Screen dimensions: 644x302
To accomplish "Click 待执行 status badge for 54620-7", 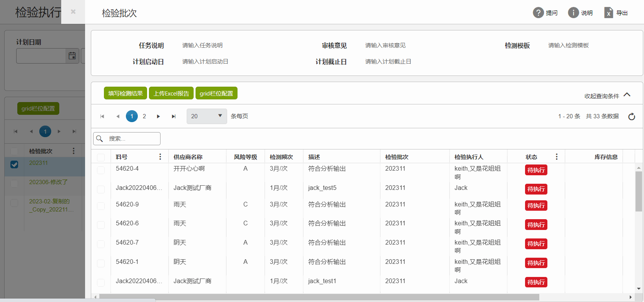I will click(x=536, y=244).
